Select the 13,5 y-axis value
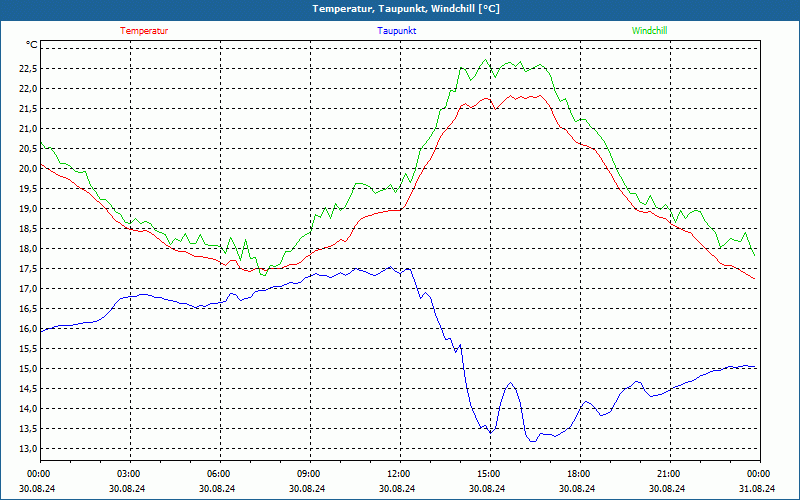The image size is (800, 500). pos(28,429)
